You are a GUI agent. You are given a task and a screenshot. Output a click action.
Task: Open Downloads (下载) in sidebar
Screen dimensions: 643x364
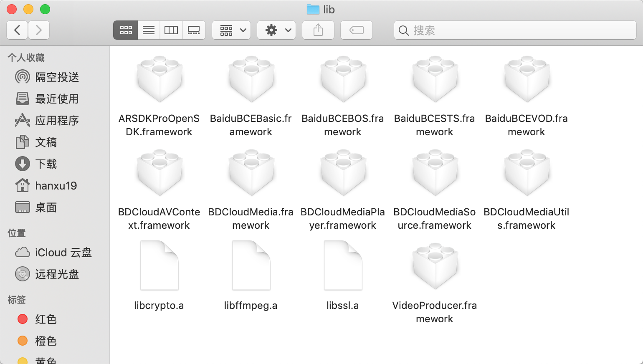coord(54,164)
